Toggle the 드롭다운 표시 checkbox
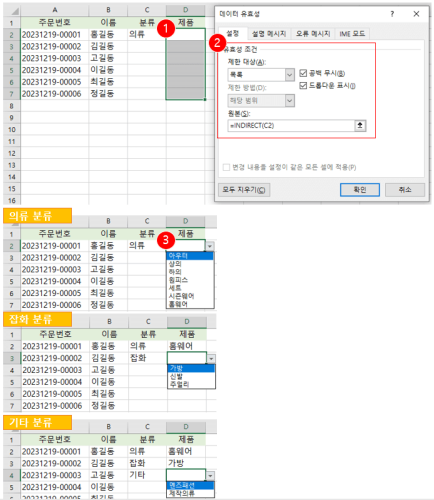Viewport: 434px width, 500px height. point(303,86)
